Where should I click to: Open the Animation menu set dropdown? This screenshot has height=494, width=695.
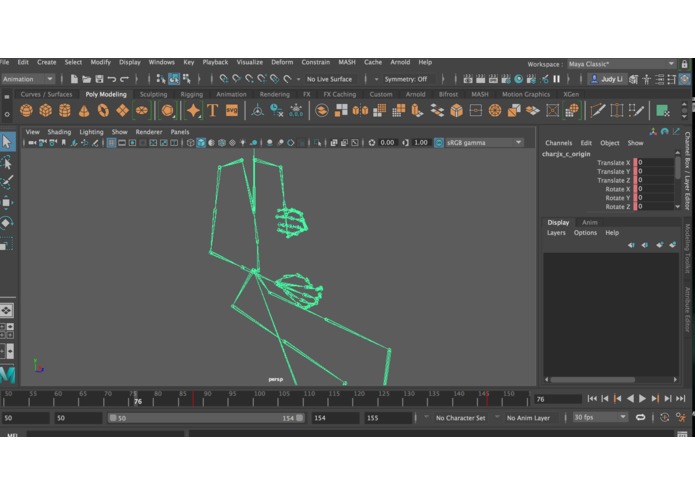pos(27,79)
